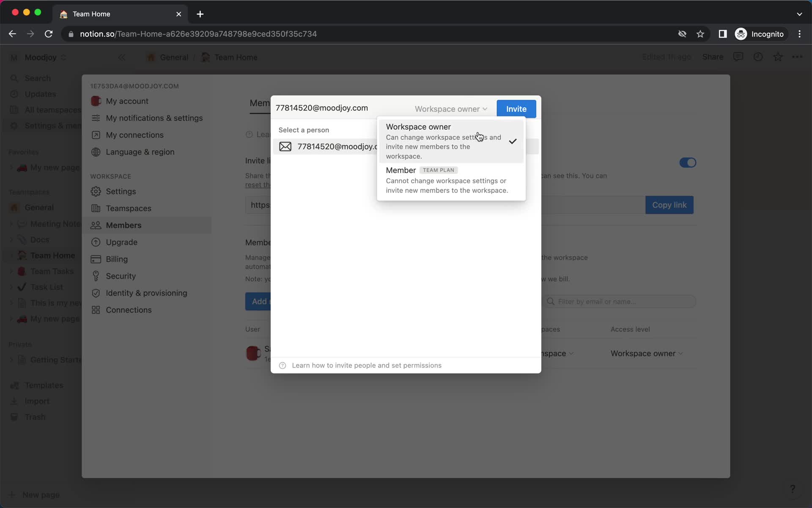Image resolution: width=812 pixels, height=508 pixels.
Task: Click the Copy link button
Action: (x=669, y=205)
